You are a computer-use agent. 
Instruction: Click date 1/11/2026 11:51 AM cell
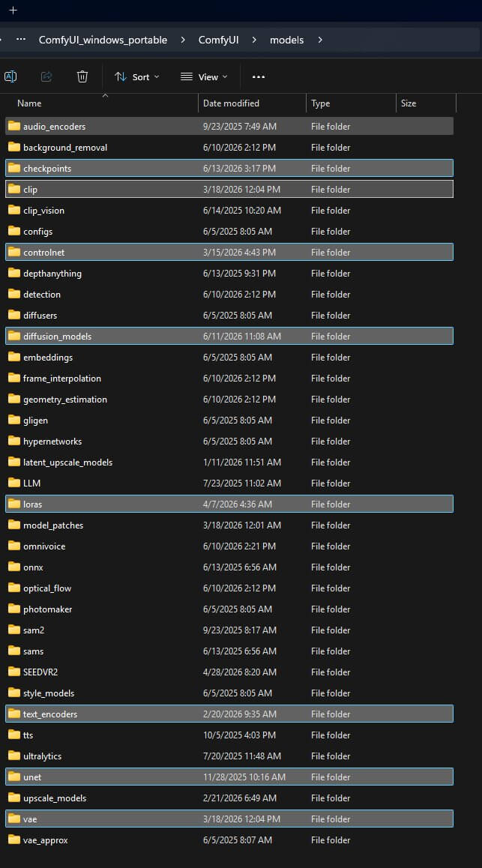pos(242,462)
